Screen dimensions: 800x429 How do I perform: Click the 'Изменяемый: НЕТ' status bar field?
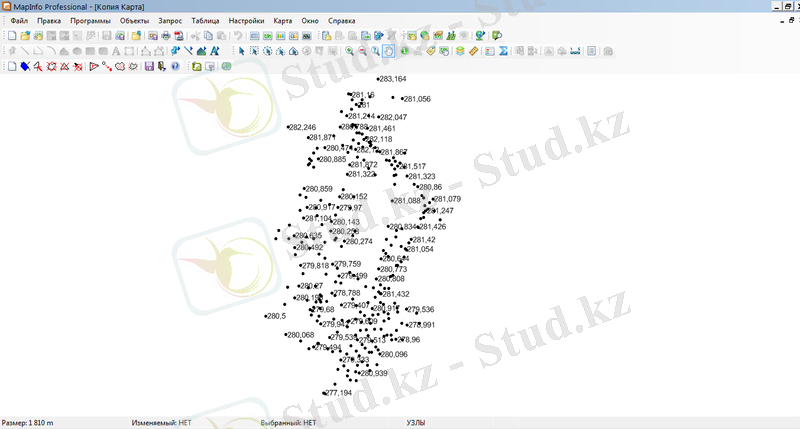point(161,423)
